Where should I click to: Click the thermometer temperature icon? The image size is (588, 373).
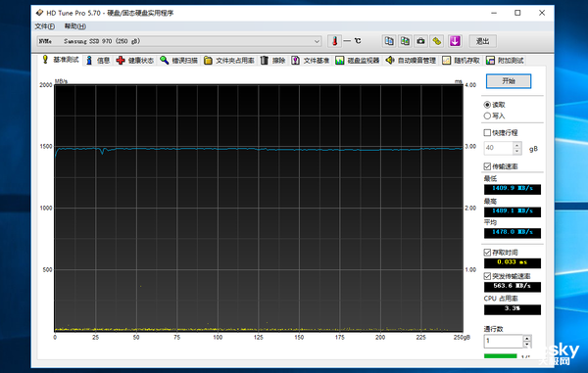(x=334, y=41)
